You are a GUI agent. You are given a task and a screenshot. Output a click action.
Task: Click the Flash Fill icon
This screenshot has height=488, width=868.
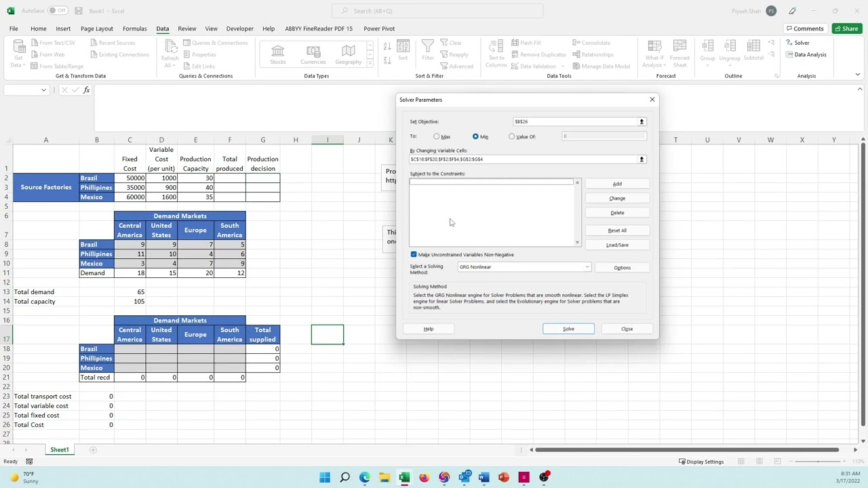(x=526, y=43)
